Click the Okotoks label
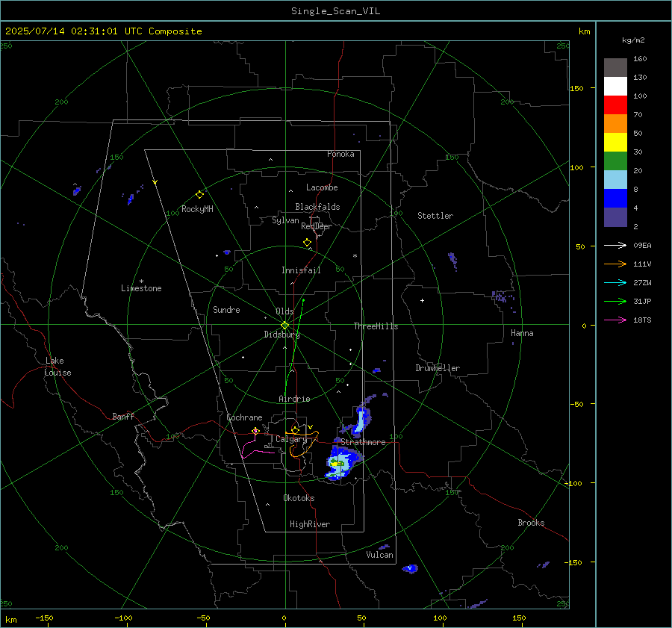The height and width of the screenshot is (628, 672). pyautogui.click(x=299, y=498)
